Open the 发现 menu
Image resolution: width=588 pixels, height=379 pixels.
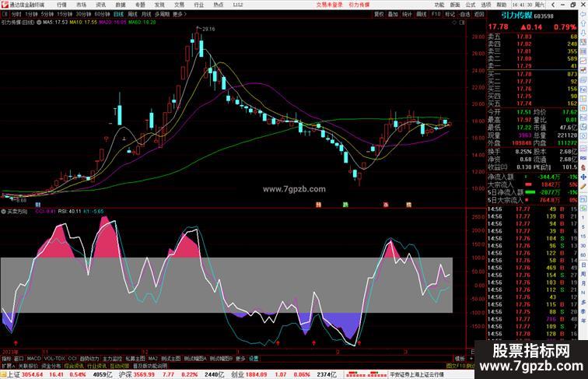(x=159, y=5)
